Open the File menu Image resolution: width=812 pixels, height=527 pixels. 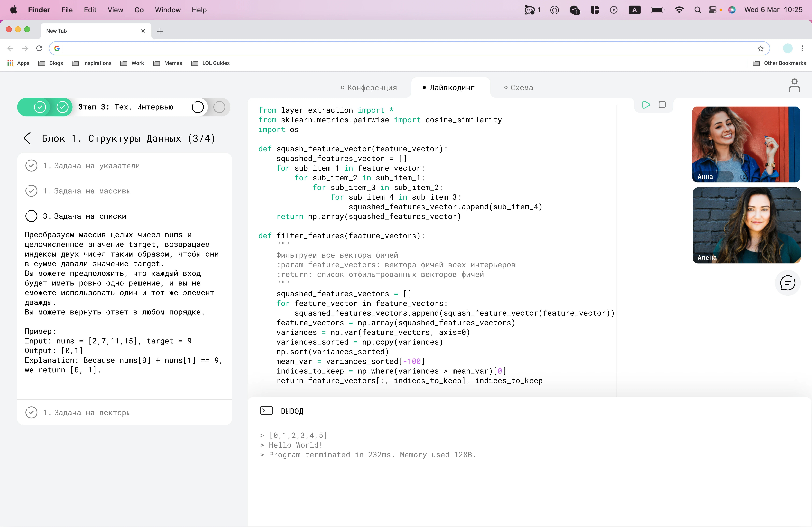point(67,10)
